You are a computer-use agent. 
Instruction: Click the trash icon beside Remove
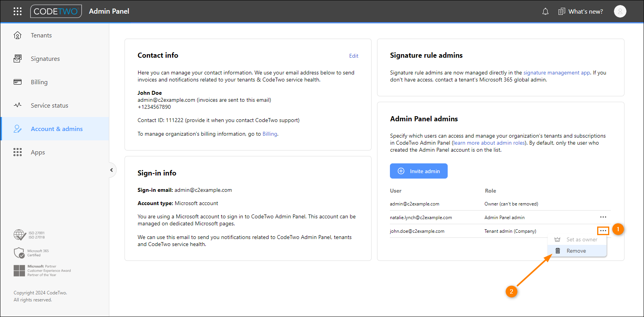click(x=558, y=251)
